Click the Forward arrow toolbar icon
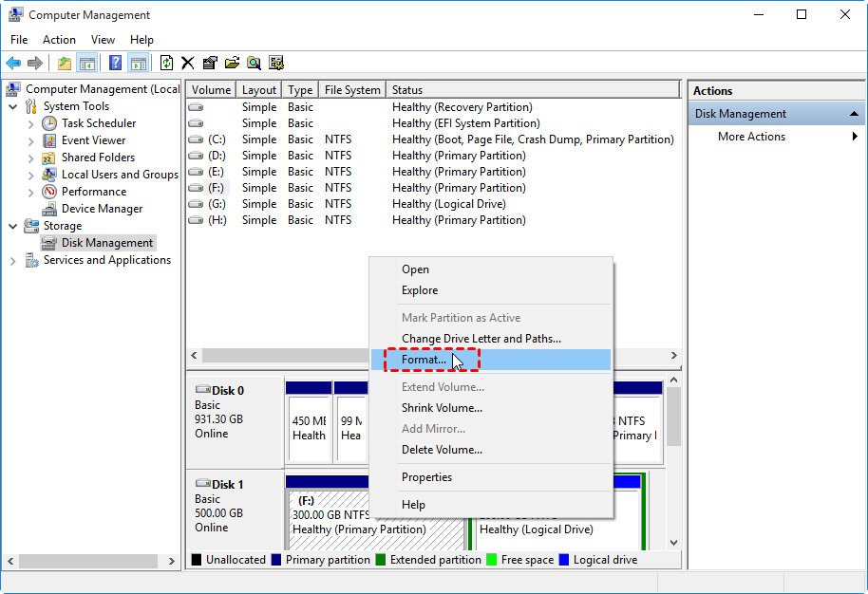Screen dimensions: 868x594 (35, 63)
